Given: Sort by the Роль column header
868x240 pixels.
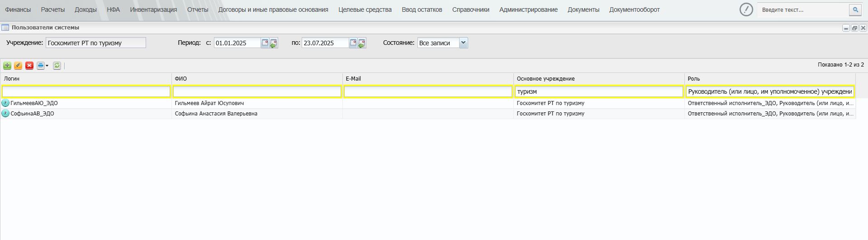Looking at the screenshot, I should tap(770, 79).
